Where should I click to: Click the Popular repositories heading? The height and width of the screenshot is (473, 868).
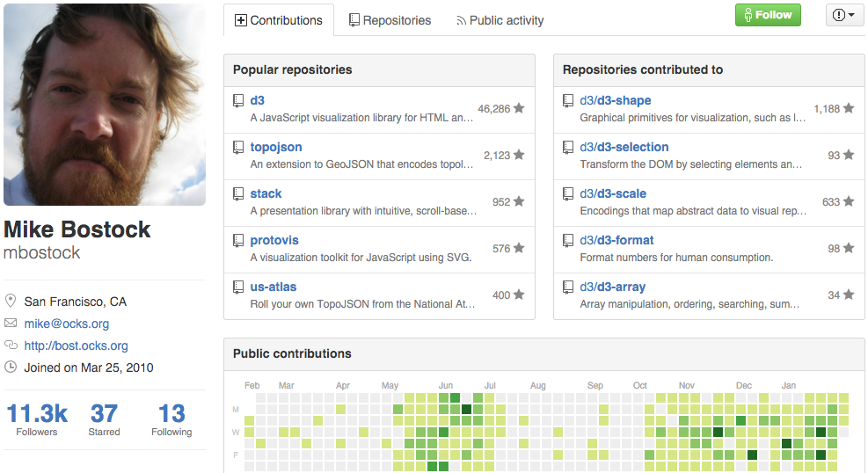292,69
